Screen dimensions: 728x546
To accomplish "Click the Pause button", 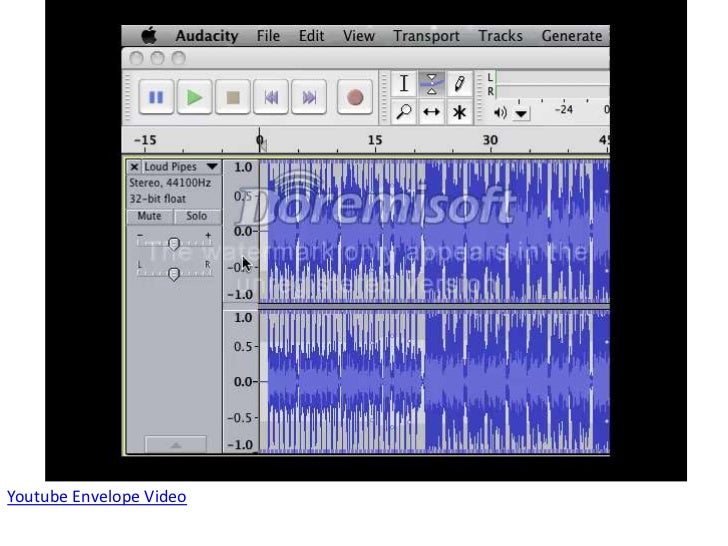I will point(156,97).
